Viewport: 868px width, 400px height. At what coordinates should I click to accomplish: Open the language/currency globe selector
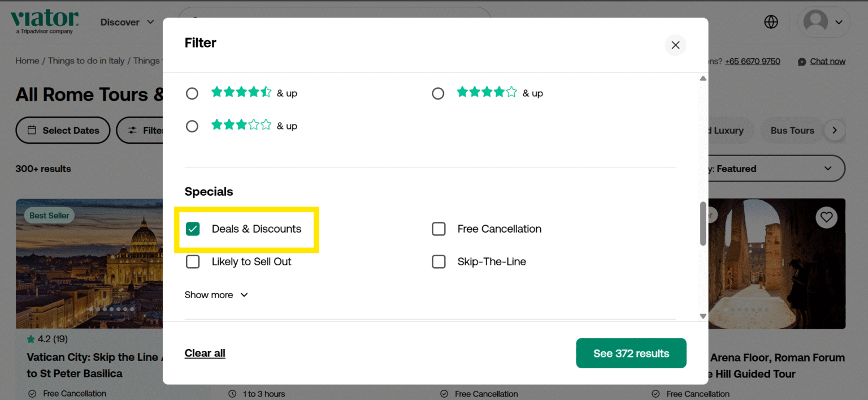[x=771, y=21]
